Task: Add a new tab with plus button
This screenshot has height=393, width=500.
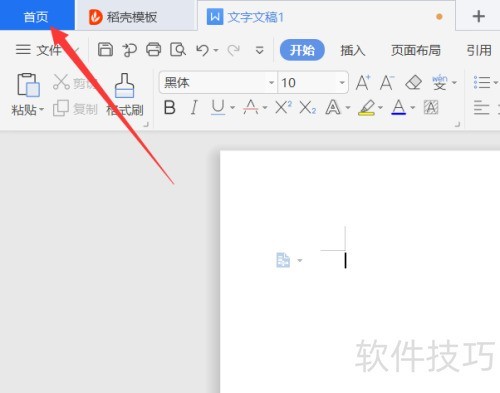Action: point(478,16)
